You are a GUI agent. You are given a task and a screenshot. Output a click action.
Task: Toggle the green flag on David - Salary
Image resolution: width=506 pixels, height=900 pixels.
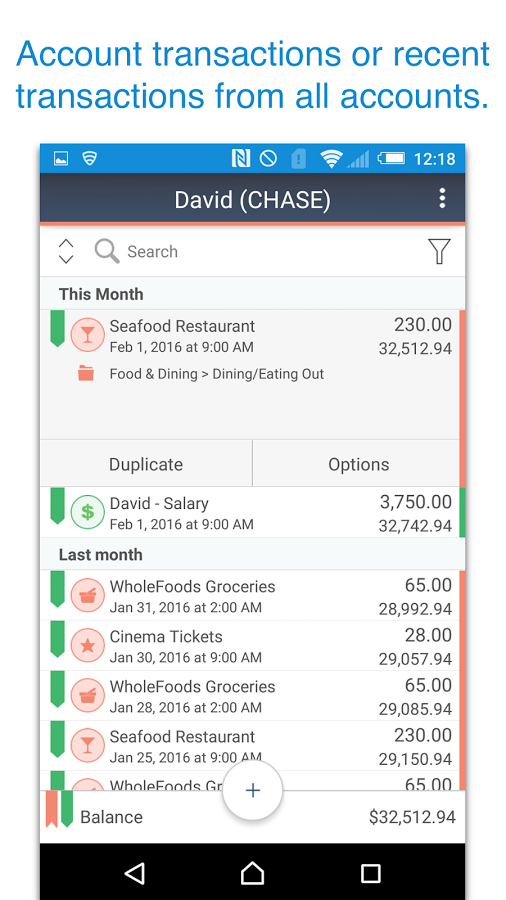[x=57, y=506]
